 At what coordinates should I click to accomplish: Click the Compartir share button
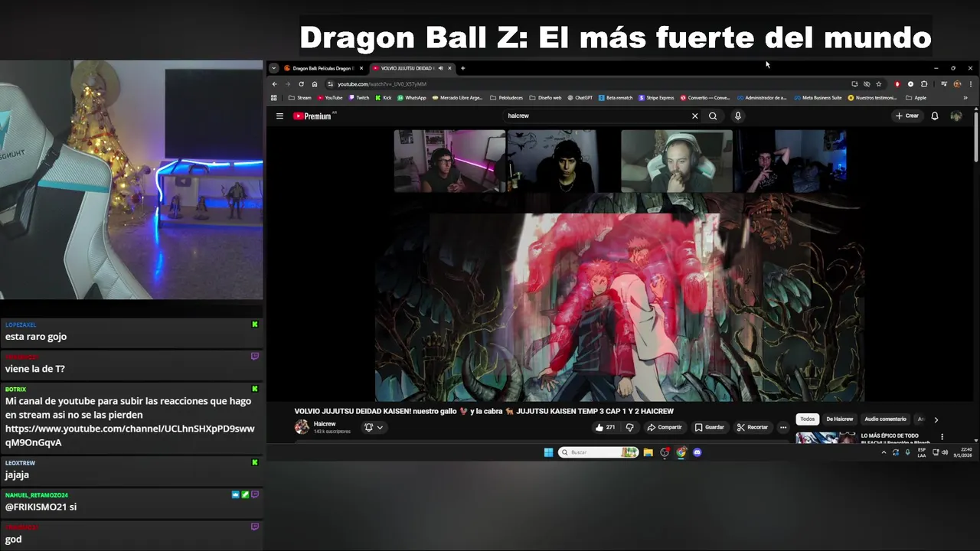point(664,427)
